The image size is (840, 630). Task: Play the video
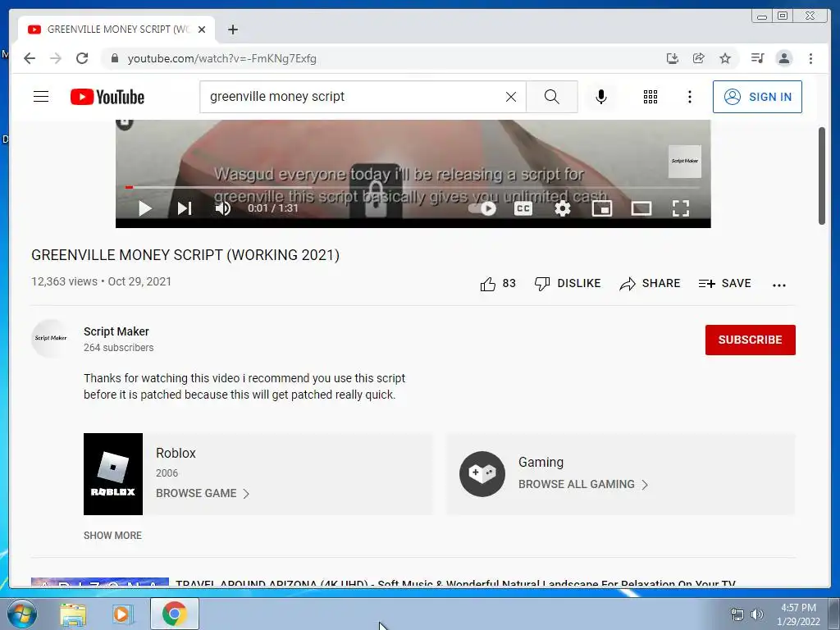[x=144, y=208]
